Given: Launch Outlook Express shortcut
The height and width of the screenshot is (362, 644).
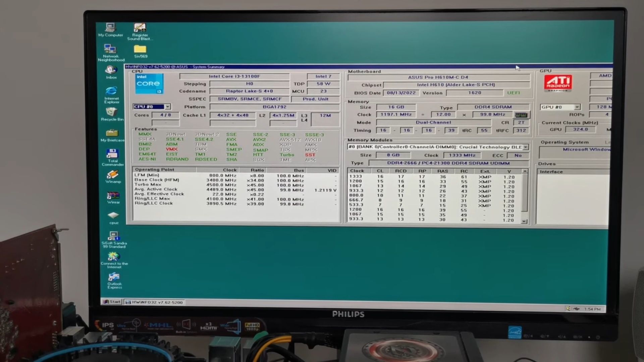Looking at the screenshot, I should 114,281.
